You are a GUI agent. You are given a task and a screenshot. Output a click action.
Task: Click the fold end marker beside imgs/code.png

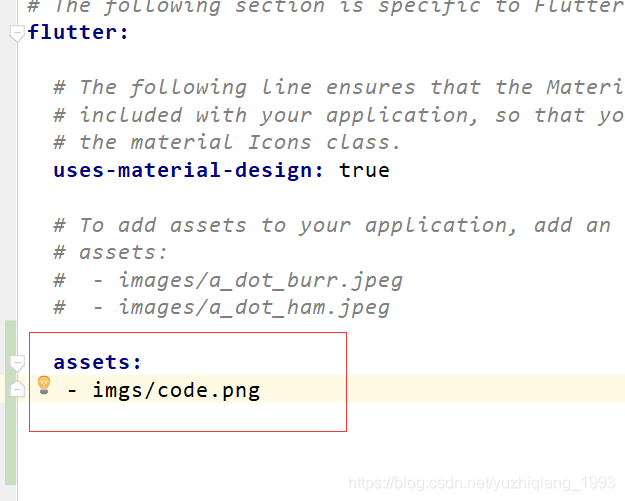point(17,389)
